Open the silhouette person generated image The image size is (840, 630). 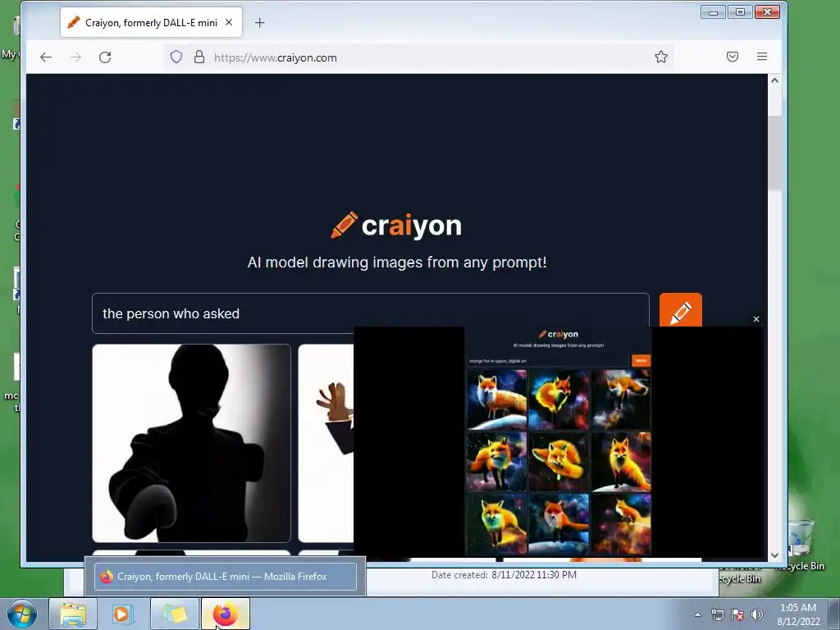coord(191,443)
